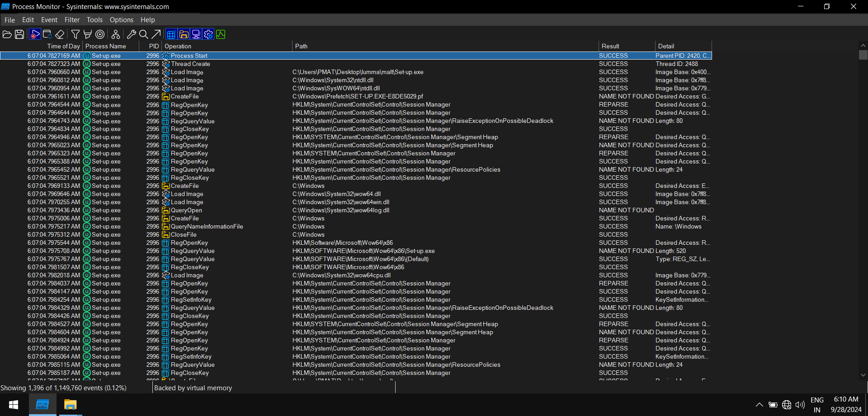Click the volume speaker tray icon
Screen dimensions: 868x416
[800, 405]
